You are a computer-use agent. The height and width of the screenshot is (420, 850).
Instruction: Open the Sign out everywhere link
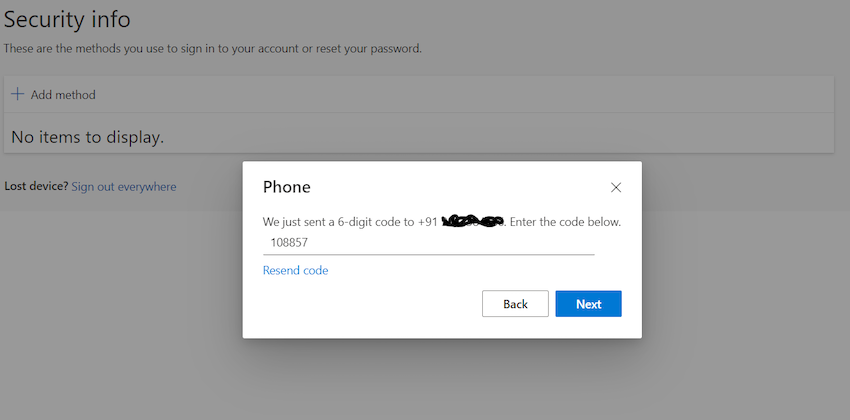(x=123, y=187)
